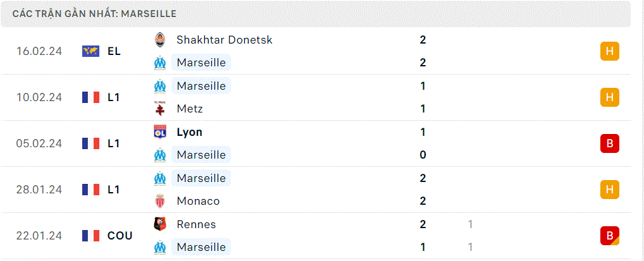Viewport: 644px width, 261px height.
Task: Click the Rennes club logo
Action: (x=160, y=224)
